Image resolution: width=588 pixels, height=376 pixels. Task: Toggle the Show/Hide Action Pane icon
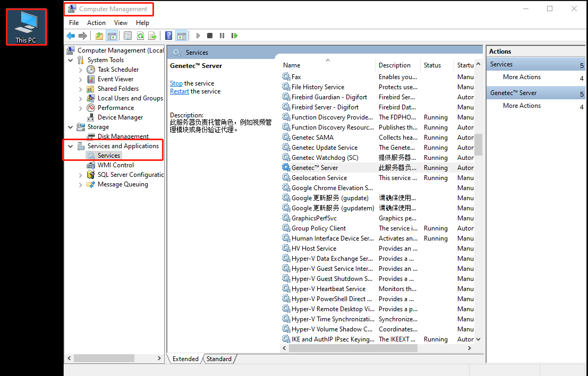[x=182, y=36]
